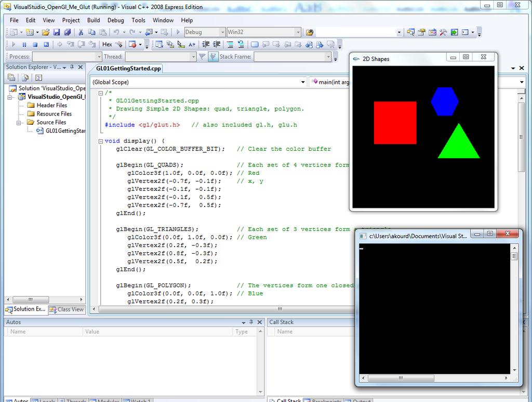Select the Header Files folder
Screen dimensions: 532x402
coord(51,105)
